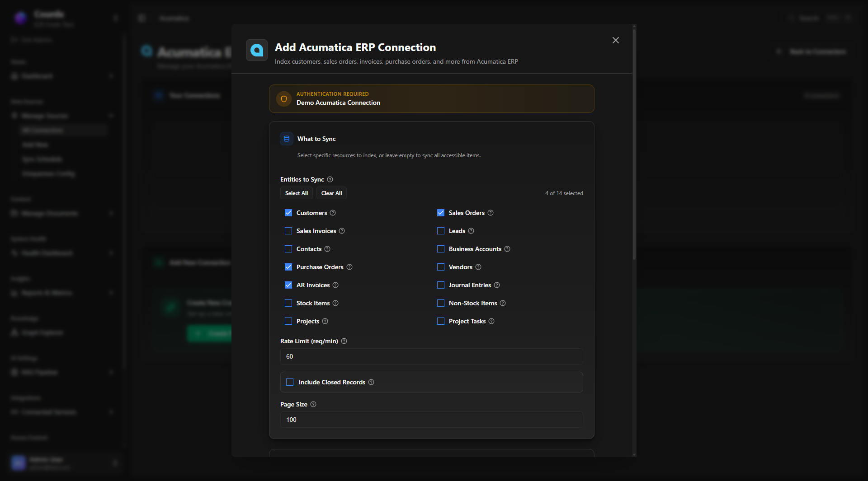Click the Acumatica logo in the dialog header
Image resolution: width=868 pixels, height=481 pixels.
tap(256, 50)
